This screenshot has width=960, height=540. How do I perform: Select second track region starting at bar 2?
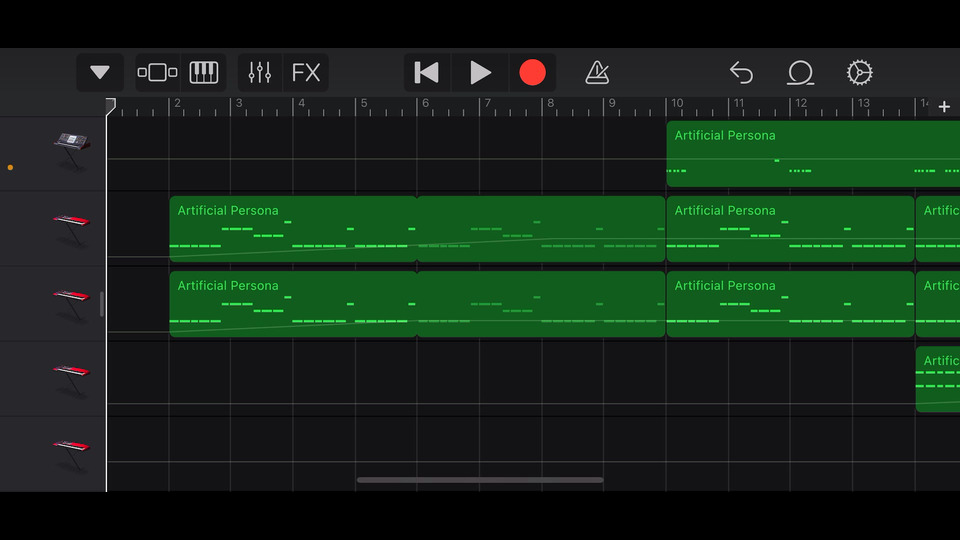click(x=293, y=229)
